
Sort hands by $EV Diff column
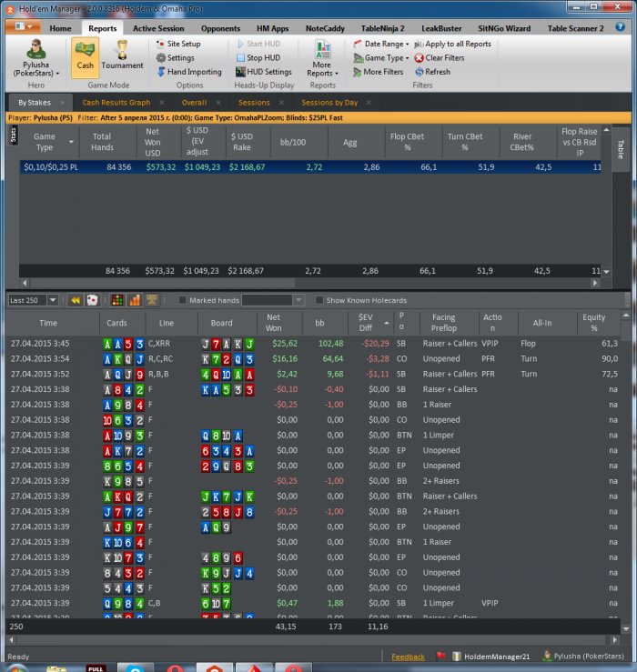[370, 323]
